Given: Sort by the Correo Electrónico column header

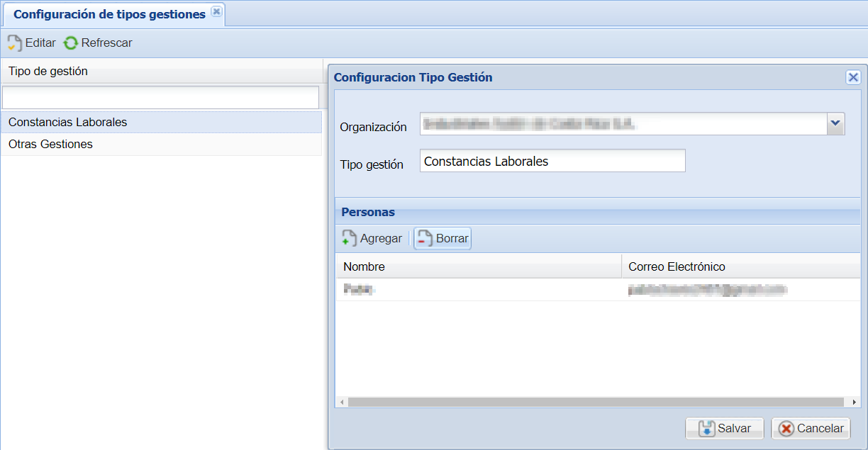Looking at the screenshot, I should pyautogui.click(x=741, y=266).
